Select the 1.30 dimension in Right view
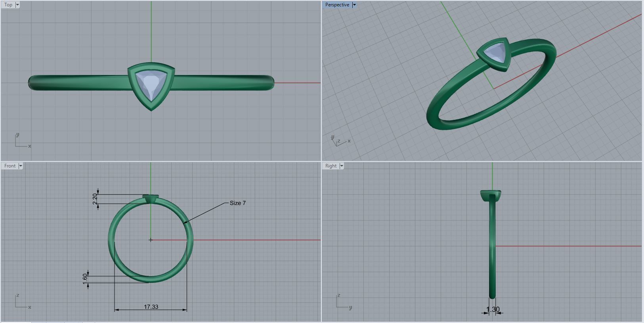Viewport: 644px width, 323px height. 493,310
